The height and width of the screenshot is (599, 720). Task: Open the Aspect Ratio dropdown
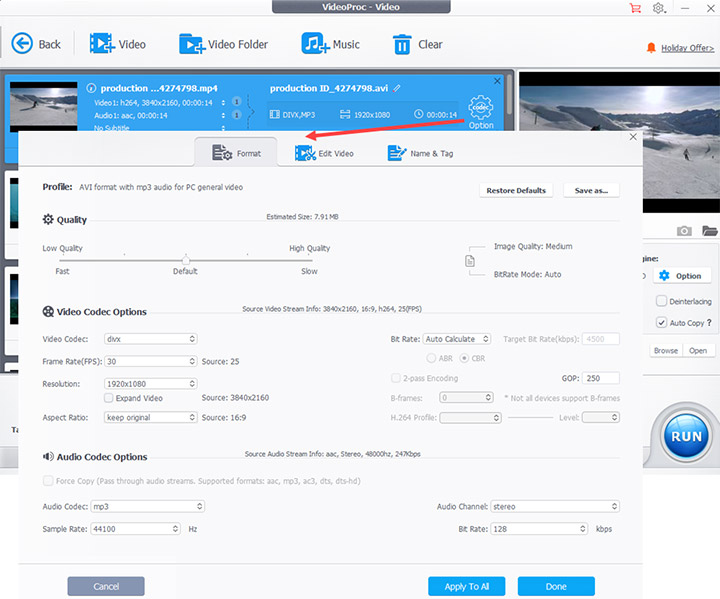click(x=151, y=417)
